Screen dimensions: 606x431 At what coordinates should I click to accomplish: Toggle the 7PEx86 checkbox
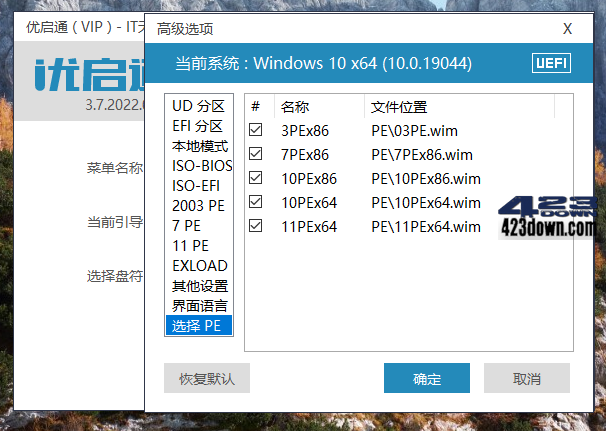256,154
